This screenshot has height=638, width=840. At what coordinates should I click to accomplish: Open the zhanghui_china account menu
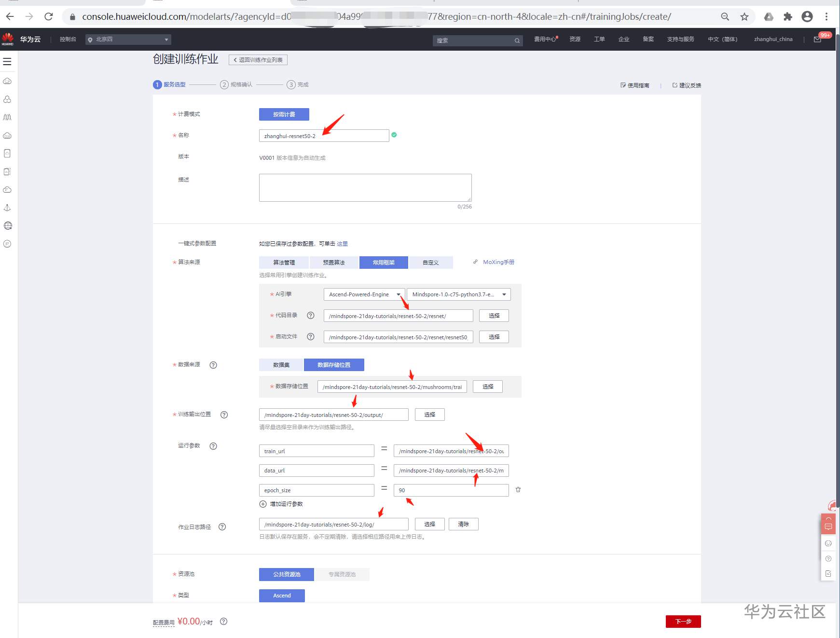click(773, 40)
